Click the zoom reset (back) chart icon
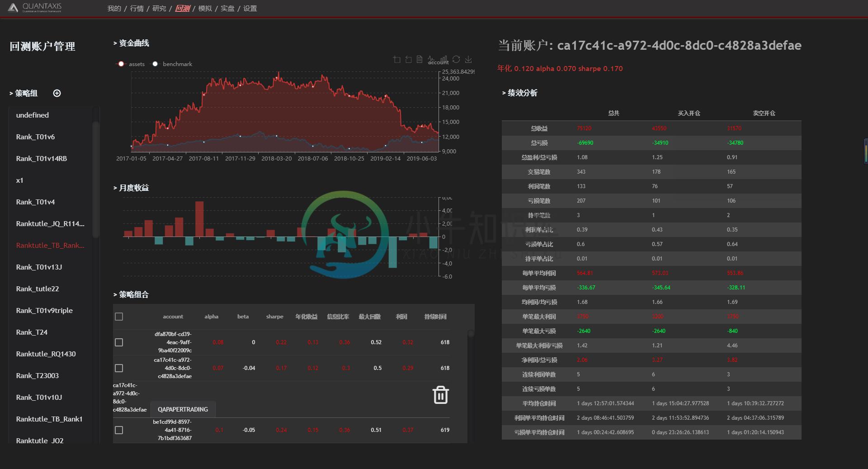 pos(408,59)
